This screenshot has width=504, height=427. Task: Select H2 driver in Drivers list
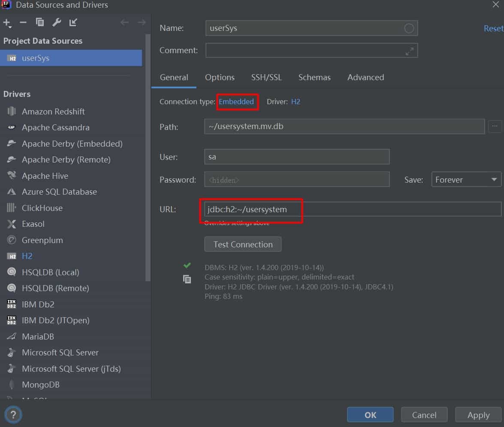[27, 256]
